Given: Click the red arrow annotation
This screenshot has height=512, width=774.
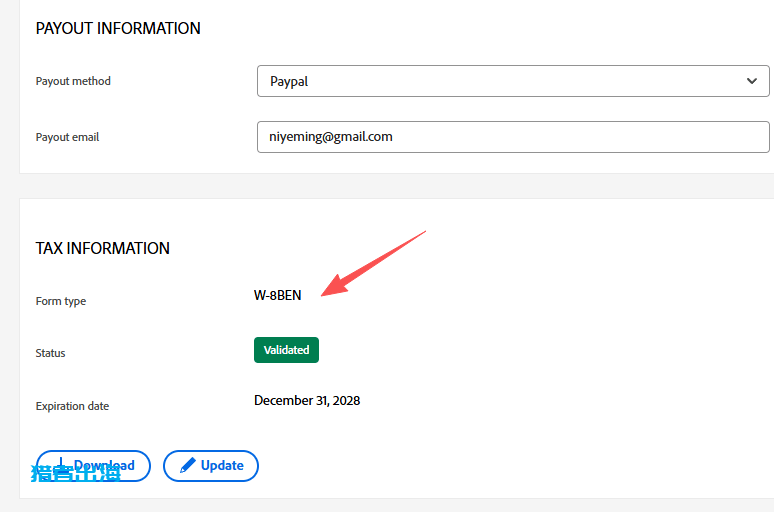Looking at the screenshot, I should [x=372, y=265].
